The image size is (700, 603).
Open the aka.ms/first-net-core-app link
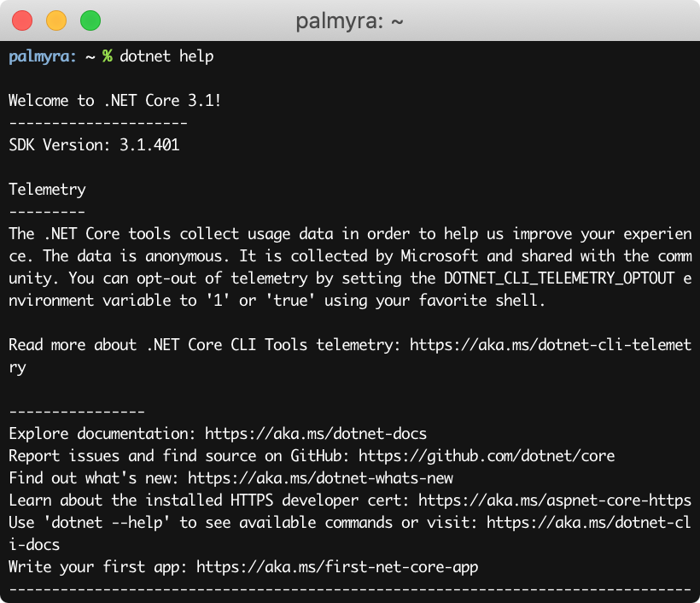337,567
